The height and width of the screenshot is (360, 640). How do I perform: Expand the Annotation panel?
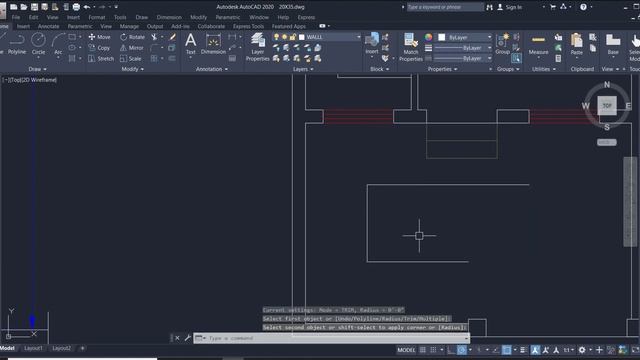[211, 69]
